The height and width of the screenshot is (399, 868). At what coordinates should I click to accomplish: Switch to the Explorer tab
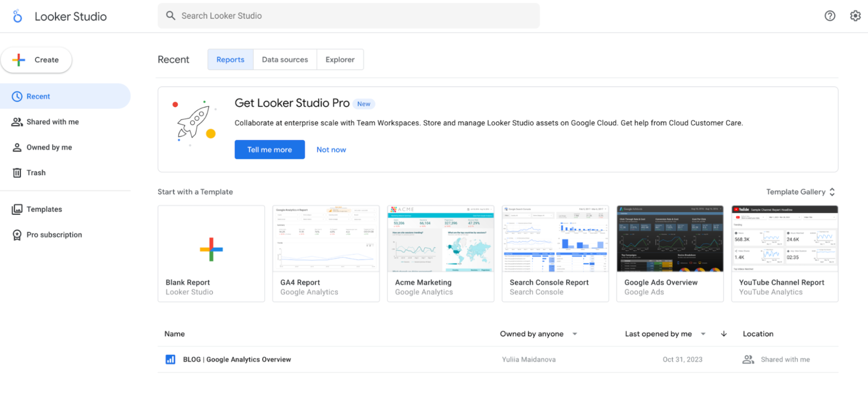(x=340, y=60)
